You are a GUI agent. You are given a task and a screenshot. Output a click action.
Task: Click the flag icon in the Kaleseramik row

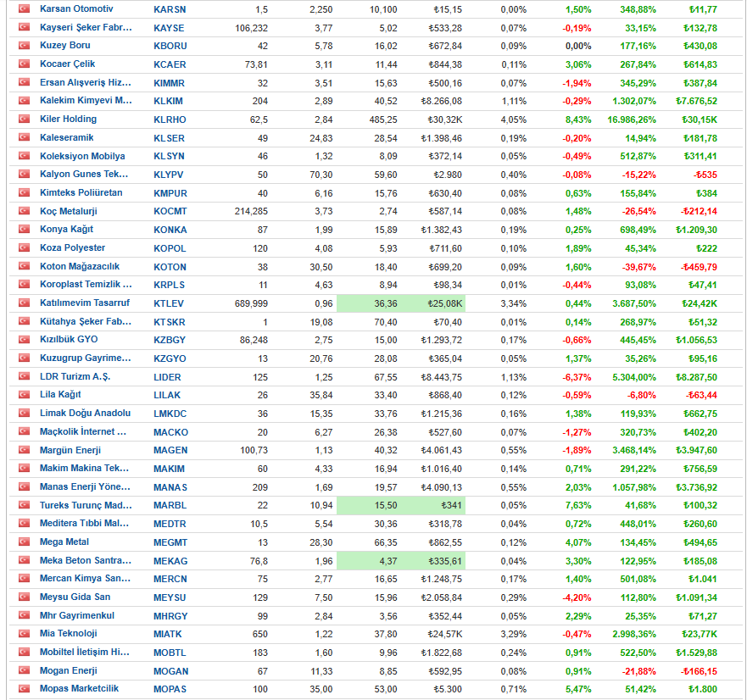pyautogui.click(x=24, y=137)
